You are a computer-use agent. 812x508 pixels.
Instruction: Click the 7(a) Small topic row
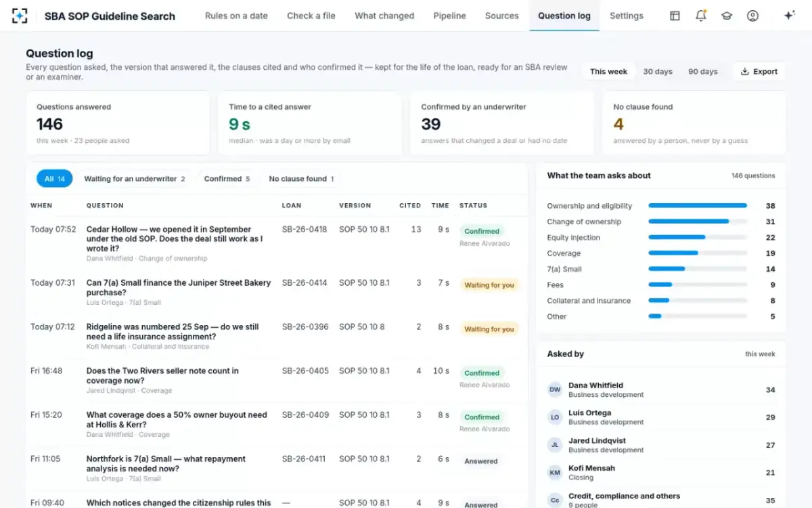[x=661, y=269]
